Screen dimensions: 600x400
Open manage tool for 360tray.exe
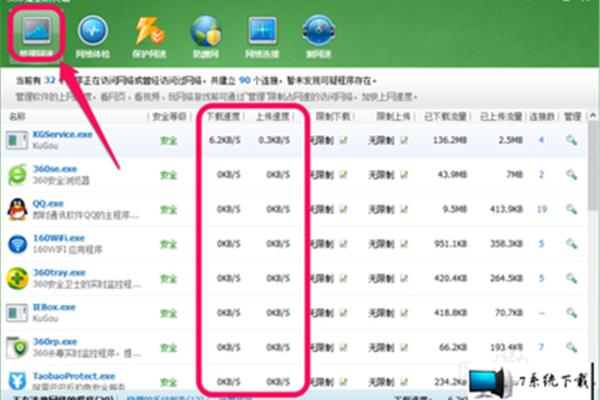(572, 278)
